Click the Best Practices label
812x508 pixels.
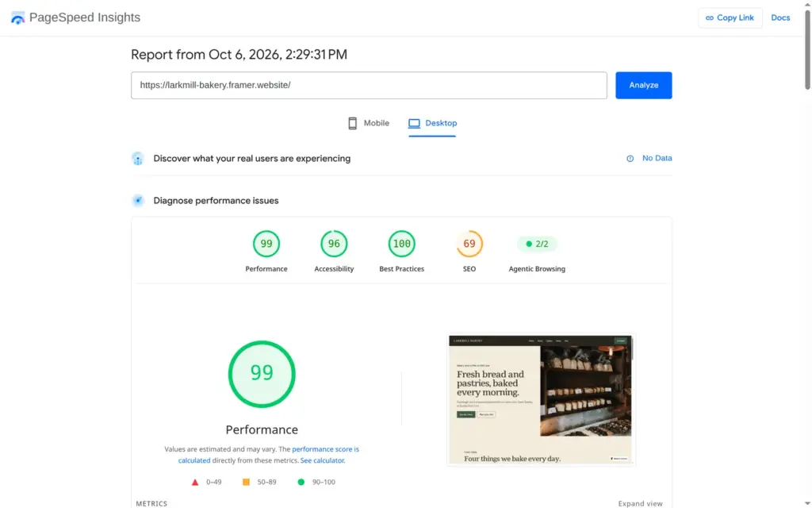(x=402, y=269)
